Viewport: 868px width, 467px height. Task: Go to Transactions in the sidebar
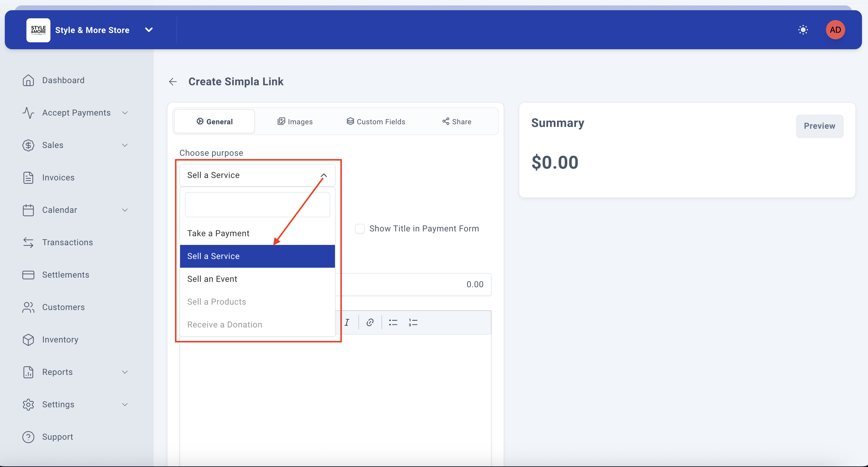pyautogui.click(x=68, y=242)
